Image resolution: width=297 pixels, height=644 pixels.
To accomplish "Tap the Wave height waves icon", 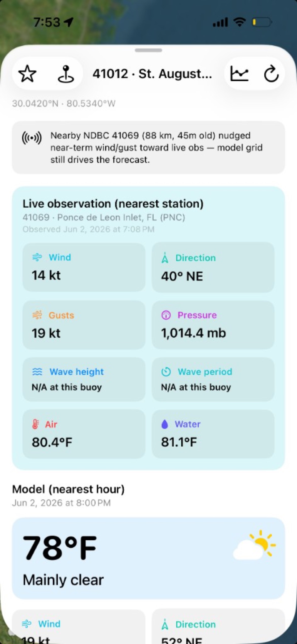I will point(37,372).
